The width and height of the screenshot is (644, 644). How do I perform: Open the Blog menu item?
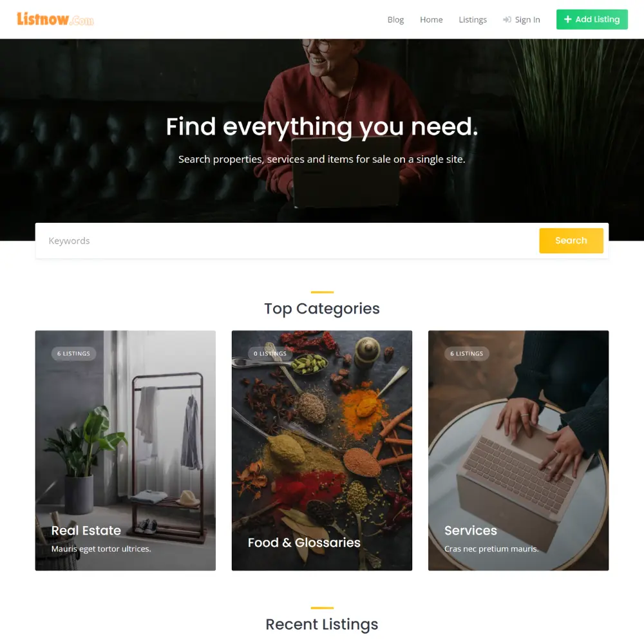[395, 20]
